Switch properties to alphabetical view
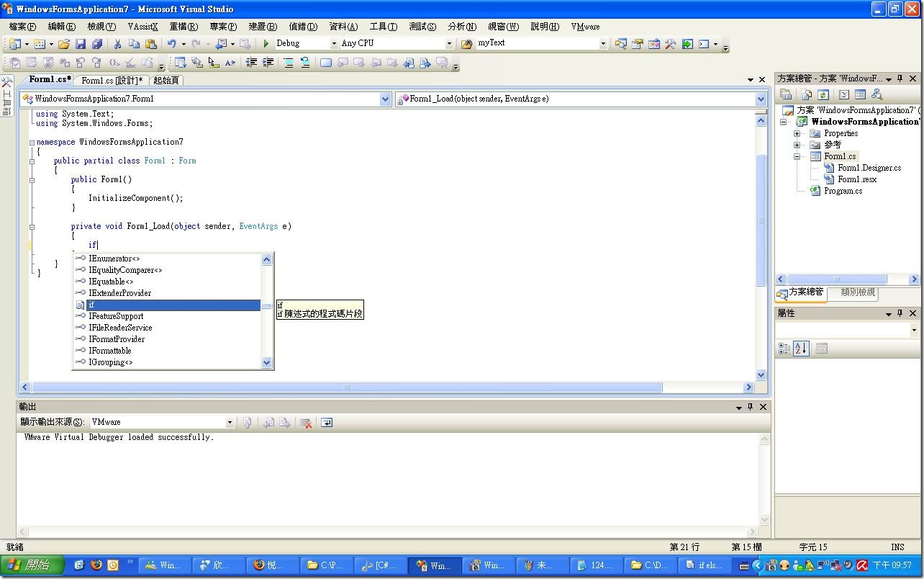The height and width of the screenshot is (579, 924). [801, 349]
